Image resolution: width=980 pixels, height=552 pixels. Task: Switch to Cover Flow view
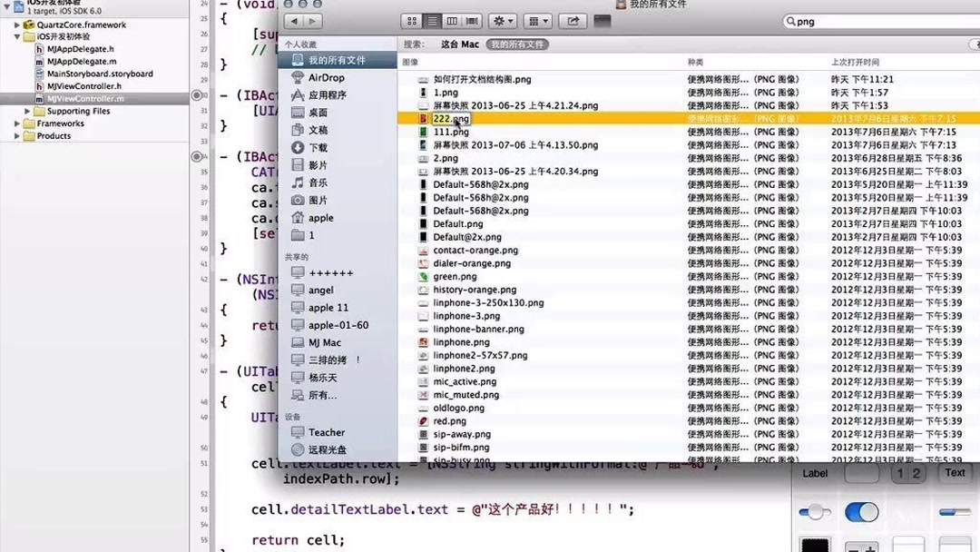471,20
